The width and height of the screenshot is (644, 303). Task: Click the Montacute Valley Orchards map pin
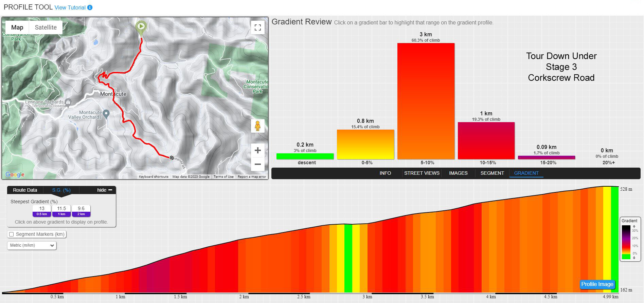tap(106, 114)
